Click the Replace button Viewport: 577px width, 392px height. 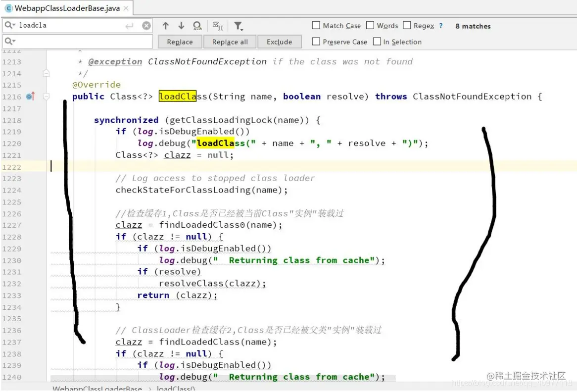pyautogui.click(x=180, y=42)
